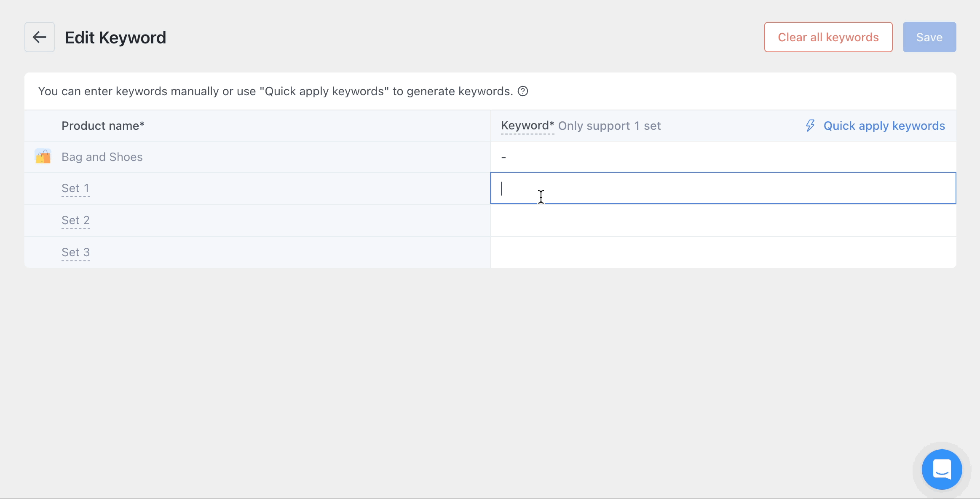Click the Bag and Shoes product name
Screen dimensions: 980x499
click(x=102, y=157)
